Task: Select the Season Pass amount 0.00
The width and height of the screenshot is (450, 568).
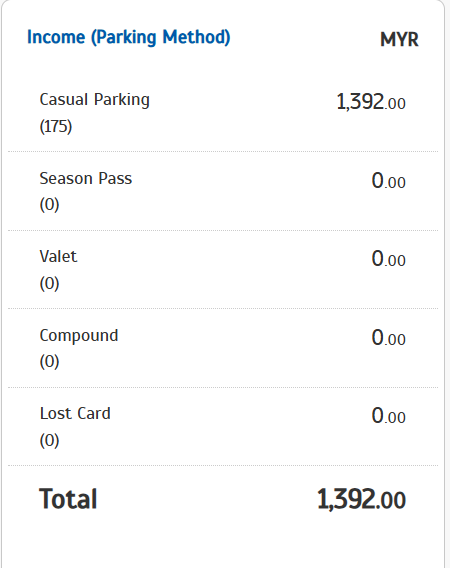Action: (x=388, y=181)
